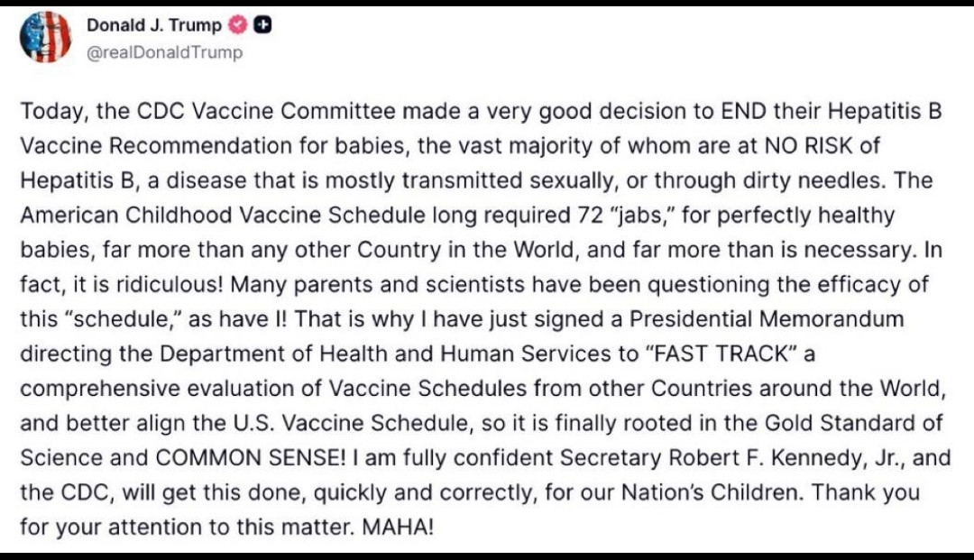Click the "Presidential Memorandum" text
974x560 pixels.
coord(768,320)
